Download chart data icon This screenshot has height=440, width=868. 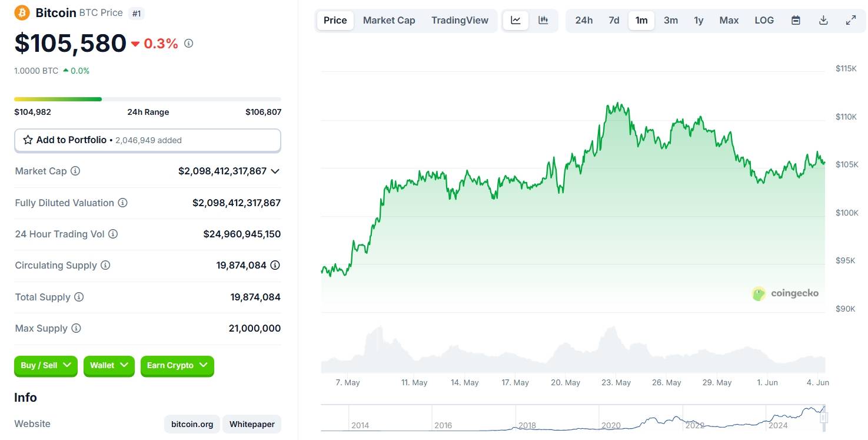tap(823, 20)
